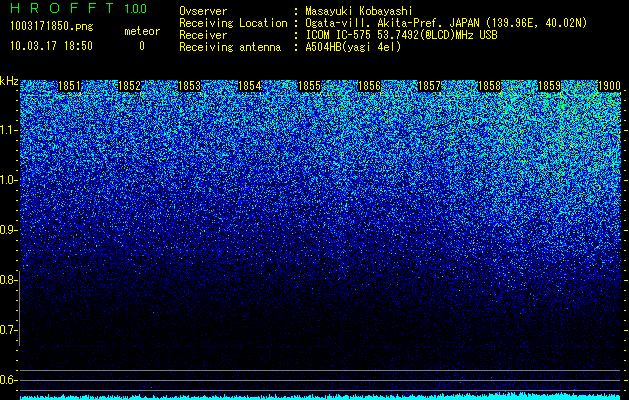Image resolution: width=629 pixels, height=400 pixels.
Task: Click the 0.8 kHz axis label
Action: (7, 280)
